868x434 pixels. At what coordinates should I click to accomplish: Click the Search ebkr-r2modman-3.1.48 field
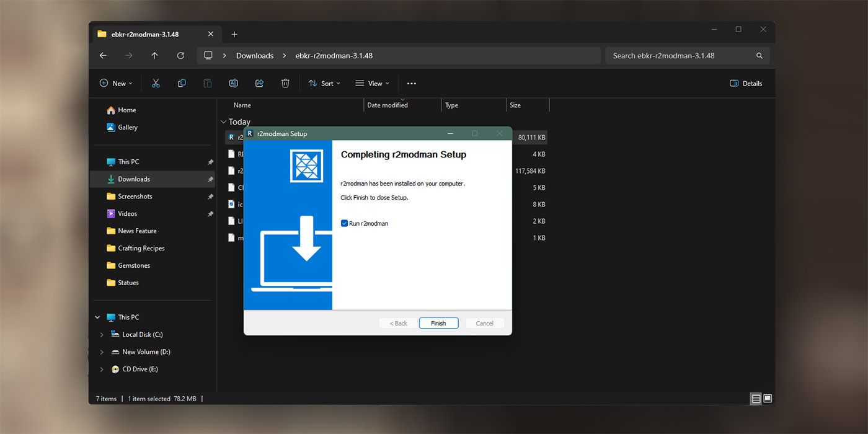pos(687,56)
